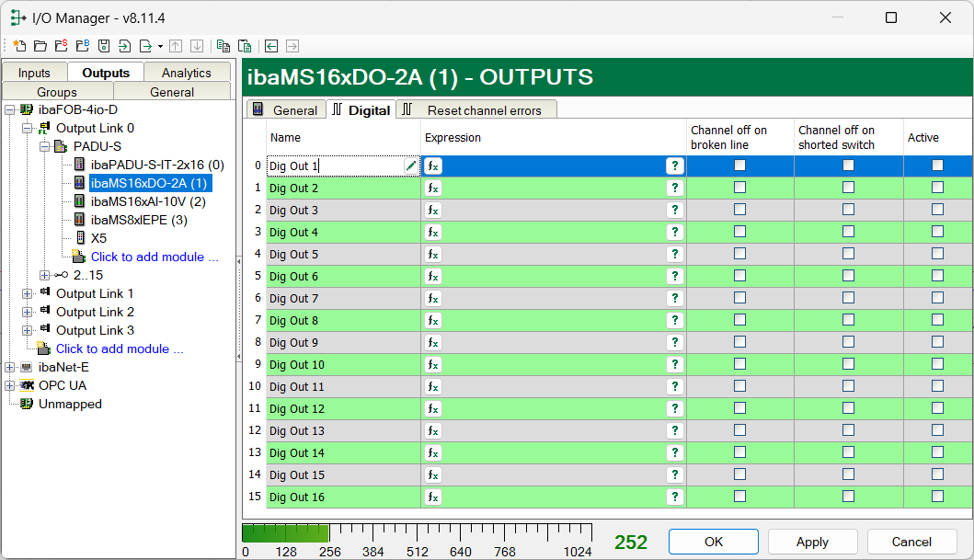
Task: Select ibaMS16xAI-10V (2) in tree
Action: tap(148, 201)
